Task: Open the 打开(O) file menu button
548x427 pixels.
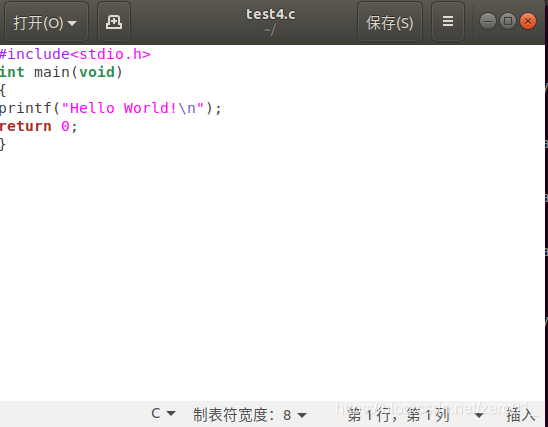Action: (46, 22)
